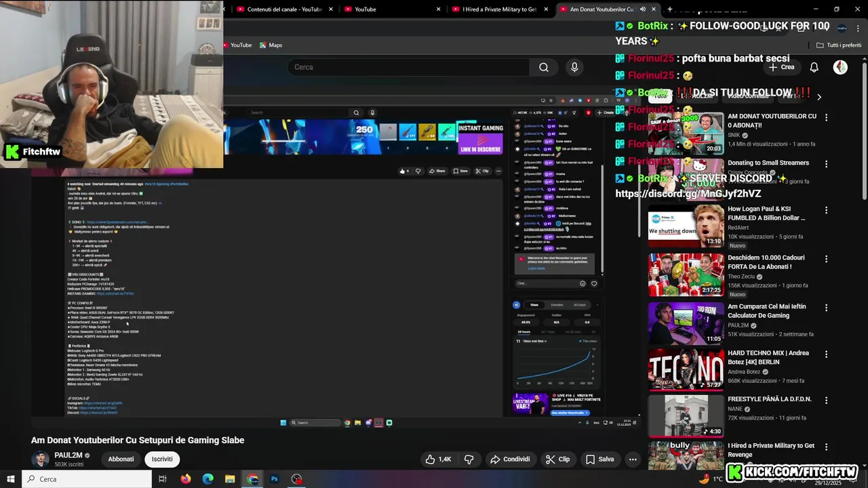Click the Windows taskbar Cerca search box
This screenshot has height=488, width=868.
[87, 479]
